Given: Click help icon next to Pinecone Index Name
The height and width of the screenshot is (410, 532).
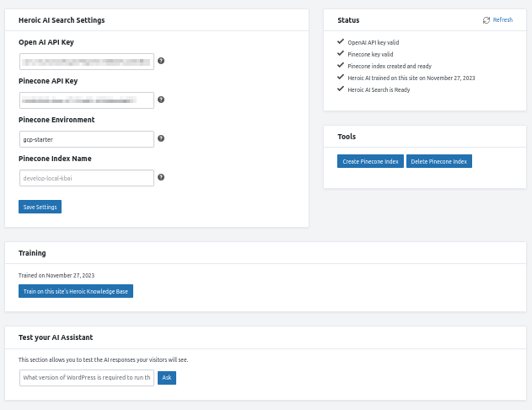Looking at the screenshot, I should [161, 177].
